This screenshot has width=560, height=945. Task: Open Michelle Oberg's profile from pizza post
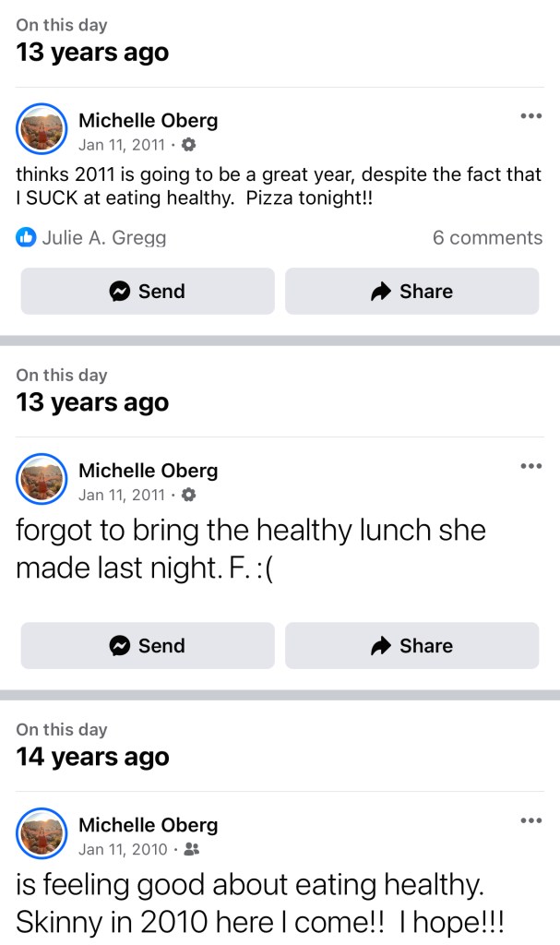pos(148,120)
